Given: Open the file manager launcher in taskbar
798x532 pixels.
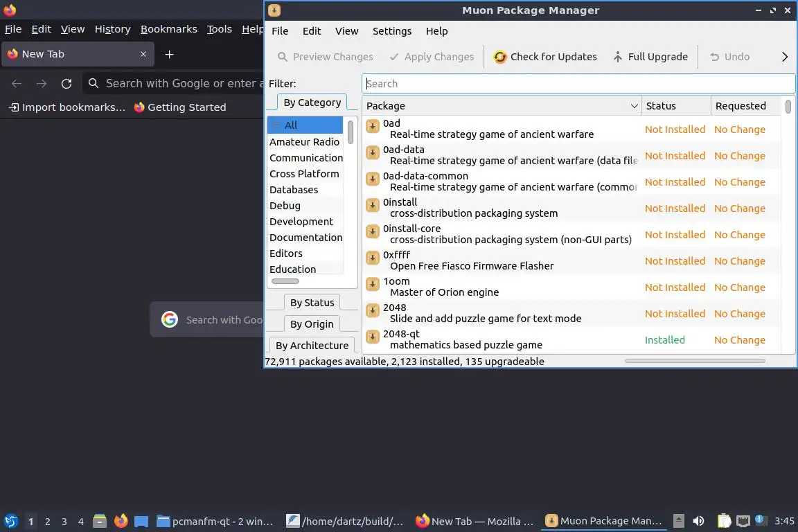Looking at the screenshot, I should pyautogui.click(x=100, y=521).
